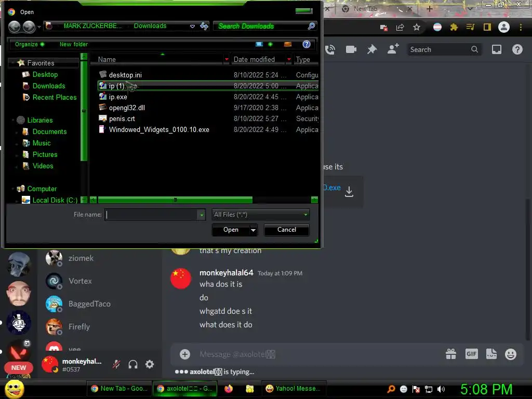Open the Organize dropdown menu
This screenshot has width=532, height=399.
pos(30,44)
